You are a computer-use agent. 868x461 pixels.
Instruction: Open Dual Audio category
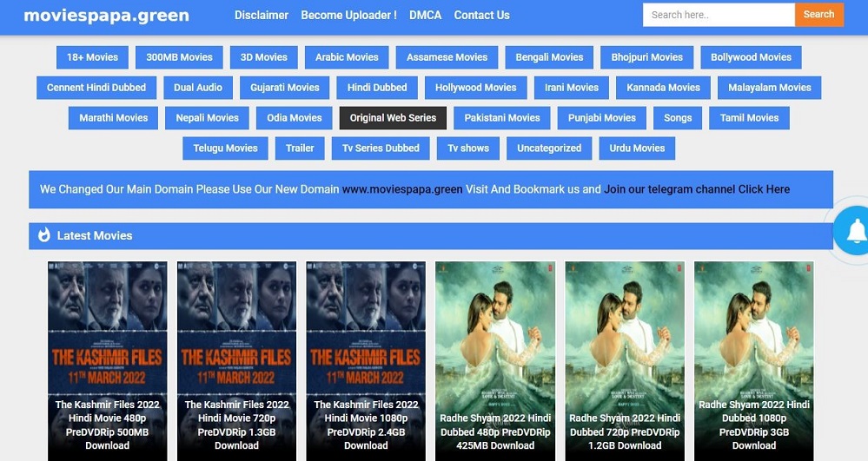click(197, 88)
